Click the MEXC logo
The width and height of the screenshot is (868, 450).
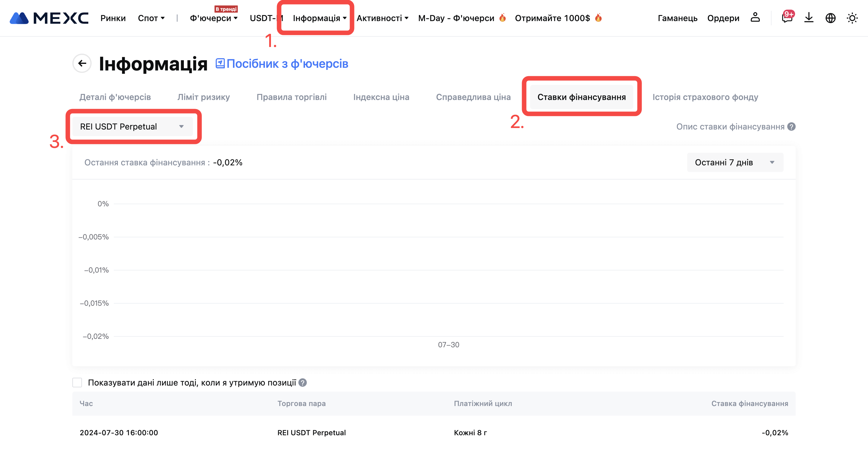[x=49, y=18]
